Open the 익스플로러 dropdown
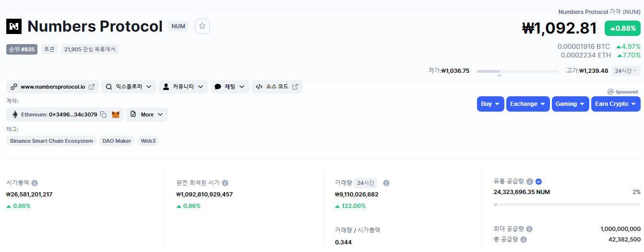 pos(129,87)
